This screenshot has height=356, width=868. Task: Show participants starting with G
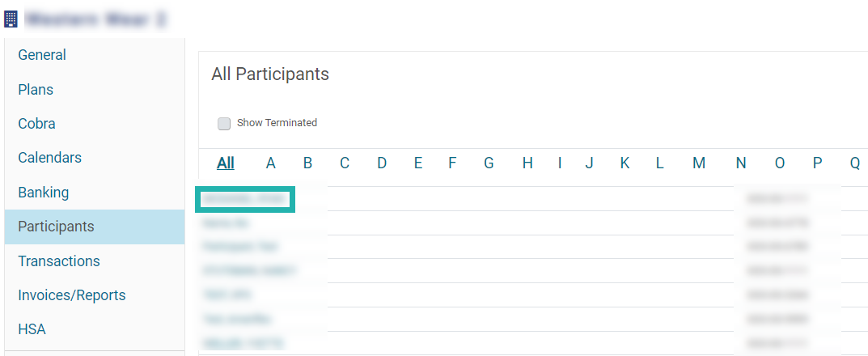pos(489,163)
